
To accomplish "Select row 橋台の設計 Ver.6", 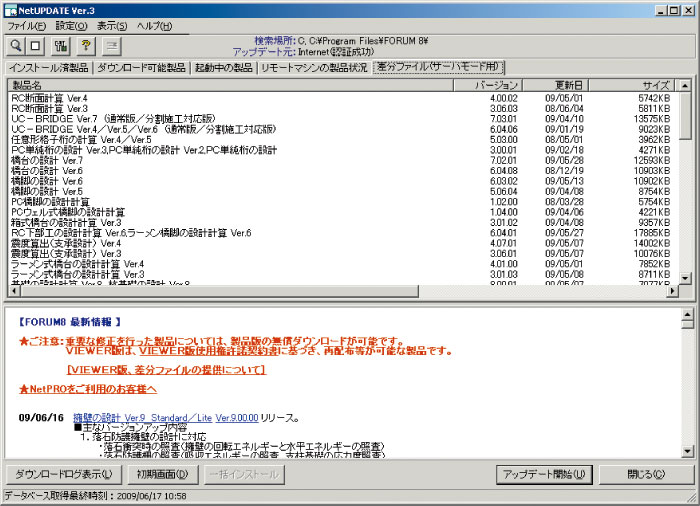I will point(342,171).
